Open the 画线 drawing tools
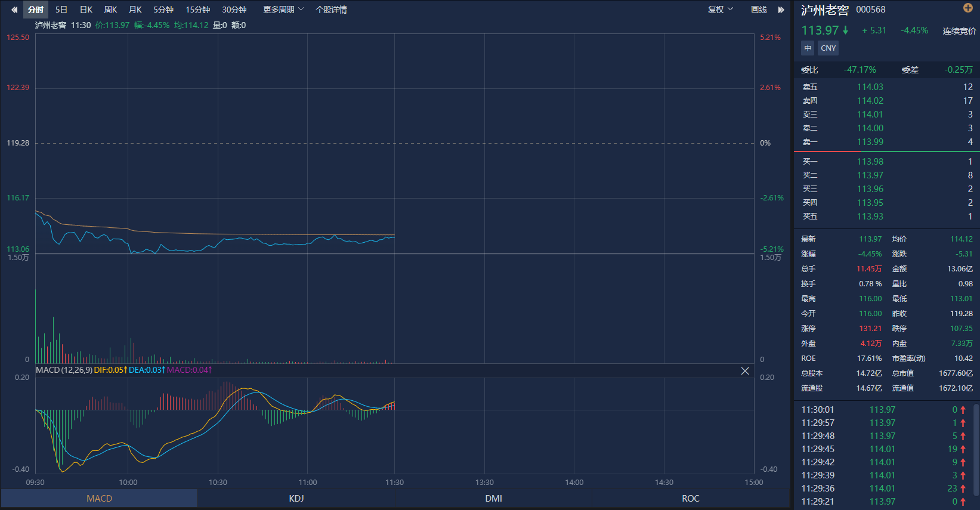980x510 pixels. click(x=759, y=10)
